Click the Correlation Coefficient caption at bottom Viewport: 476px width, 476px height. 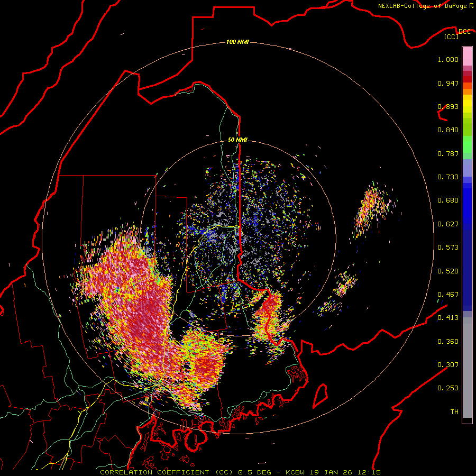240,472
